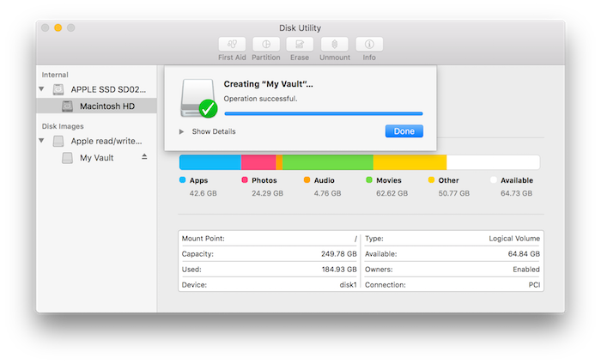Click the My Vault volume icon
The height and width of the screenshot is (364, 601).
point(68,158)
